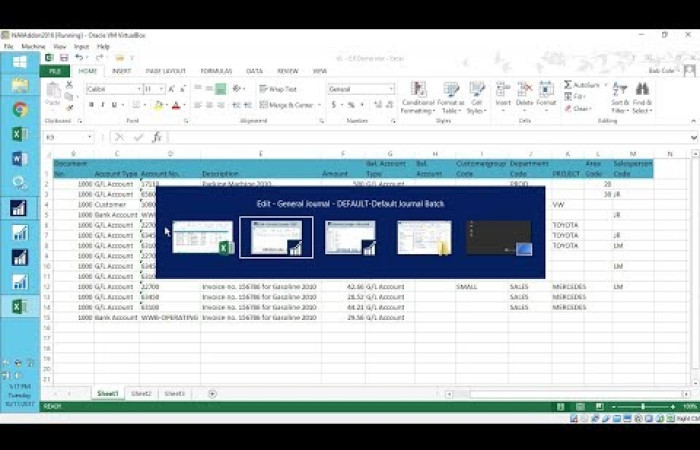Image resolution: width=700 pixels, height=450 pixels.
Task: Switch to the INSERT ribbon tab
Action: pyautogui.click(x=121, y=71)
